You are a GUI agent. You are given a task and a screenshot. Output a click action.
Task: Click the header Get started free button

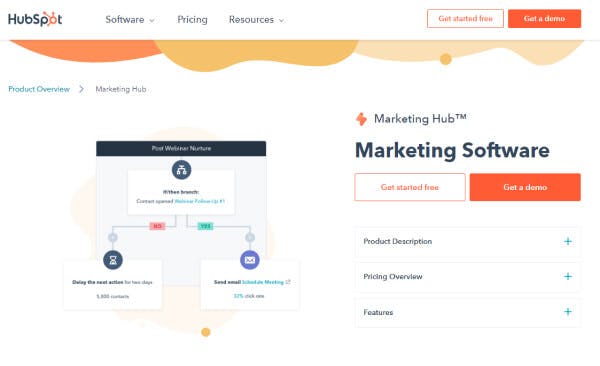click(x=465, y=18)
